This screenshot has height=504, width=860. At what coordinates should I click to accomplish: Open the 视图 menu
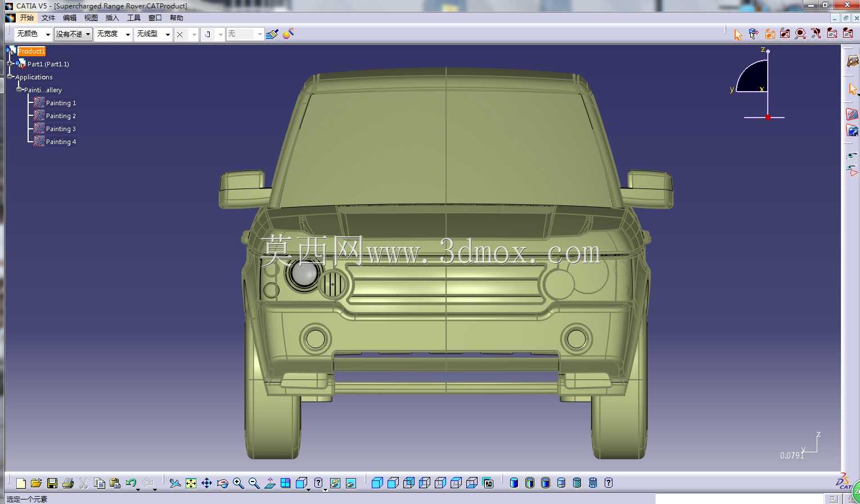(91, 18)
